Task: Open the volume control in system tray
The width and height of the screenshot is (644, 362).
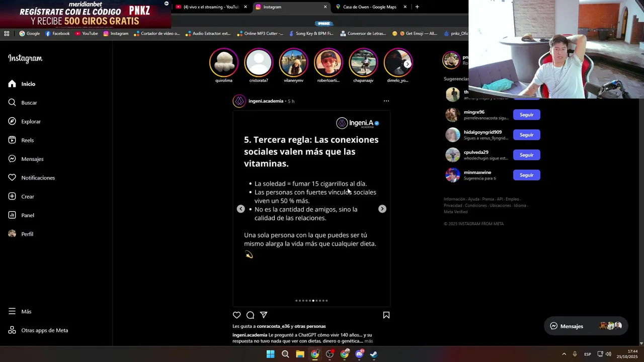Action: [x=608, y=354]
